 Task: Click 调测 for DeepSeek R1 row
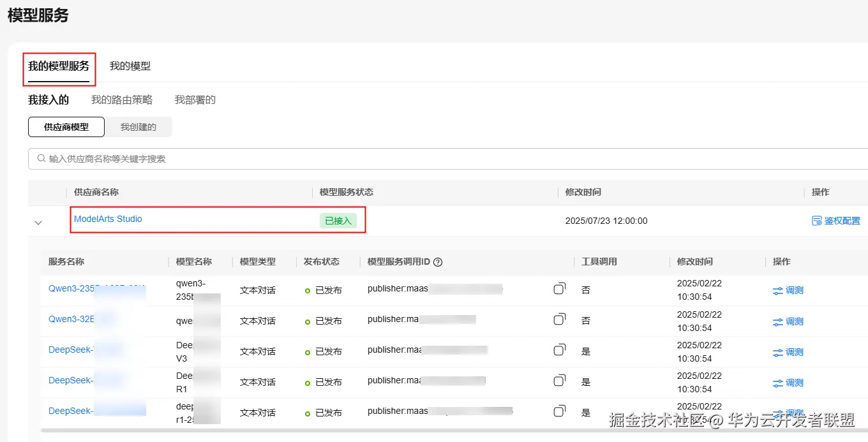click(x=788, y=383)
